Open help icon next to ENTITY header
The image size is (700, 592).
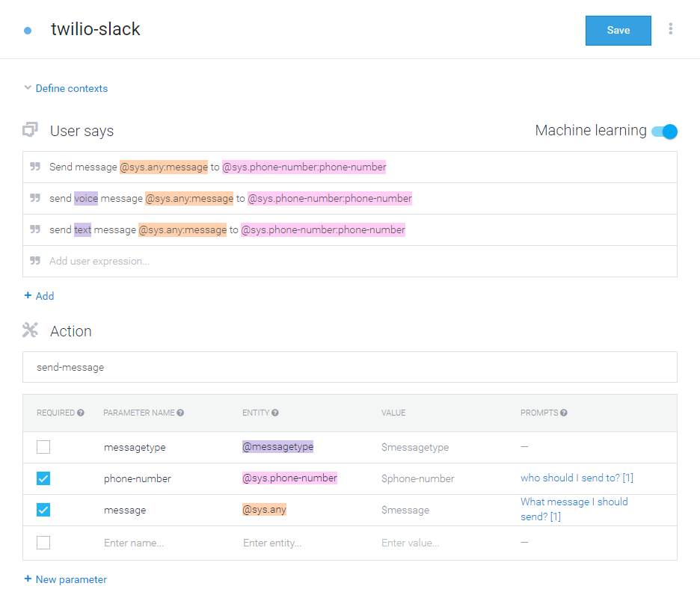click(275, 413)
